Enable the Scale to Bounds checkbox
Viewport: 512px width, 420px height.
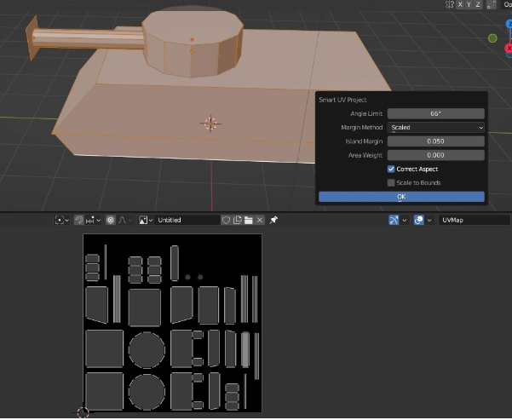[391, 182]
